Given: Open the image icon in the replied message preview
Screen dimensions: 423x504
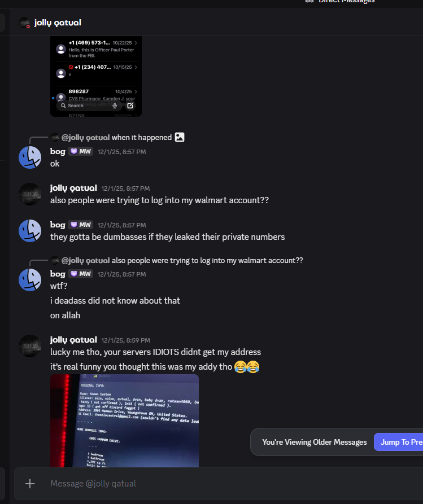Looking at the screenshot, I should point(180,137).
